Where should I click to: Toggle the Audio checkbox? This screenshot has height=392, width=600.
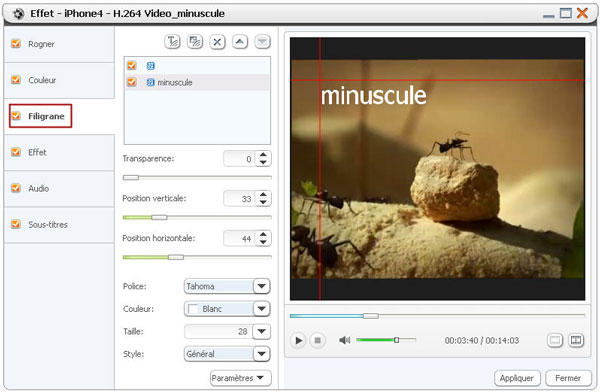[16, 188]
